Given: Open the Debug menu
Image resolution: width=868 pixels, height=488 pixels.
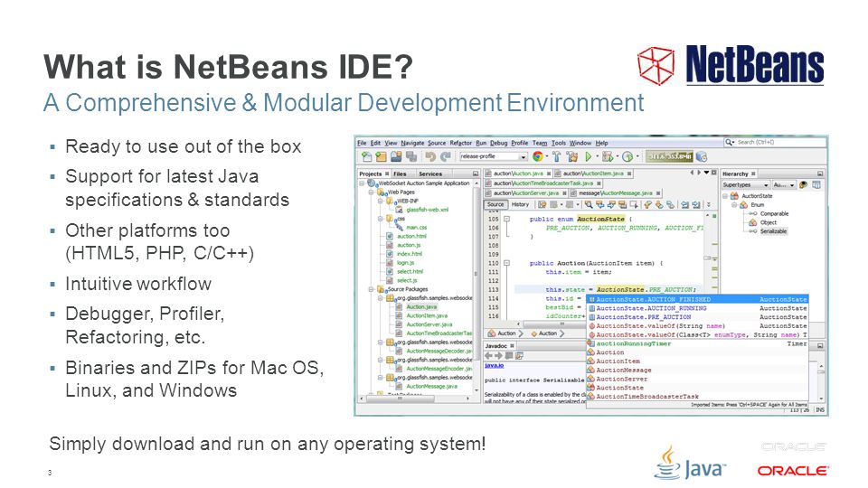Looking at the screenshot, I should pyautogui.click(x=499, y=143).
